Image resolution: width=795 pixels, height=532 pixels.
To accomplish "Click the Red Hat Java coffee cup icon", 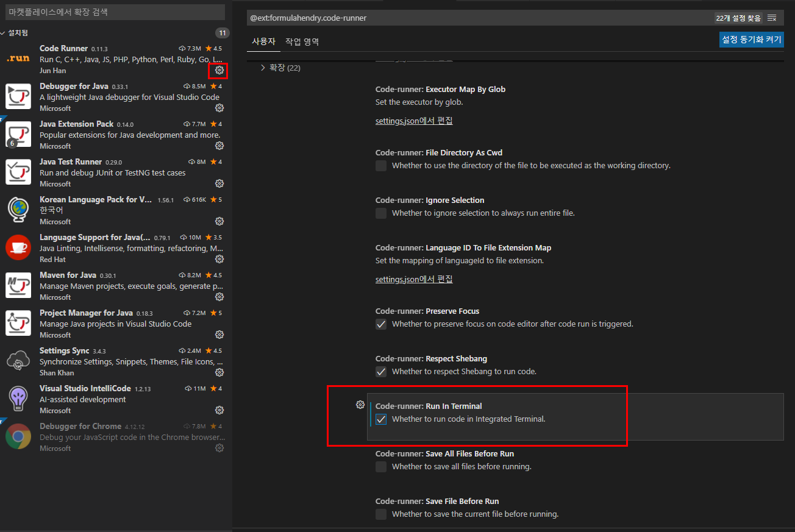I will [x=18, y=247].
